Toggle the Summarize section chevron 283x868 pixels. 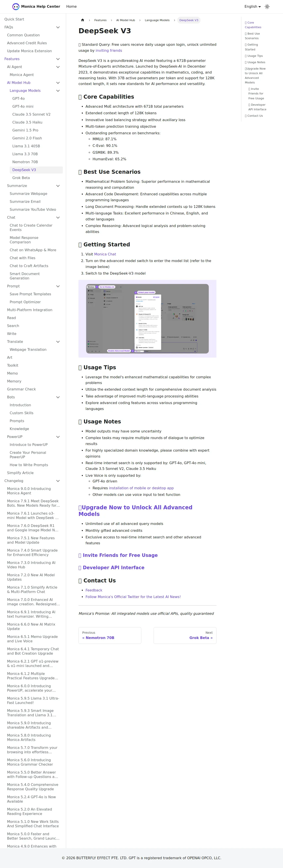(58, 186)
